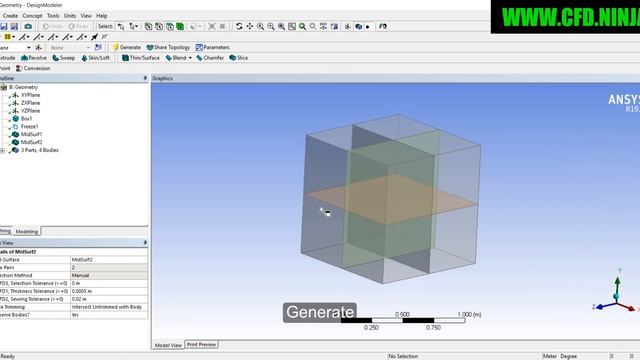Click the black arrow pin icon

pos(94,37)
